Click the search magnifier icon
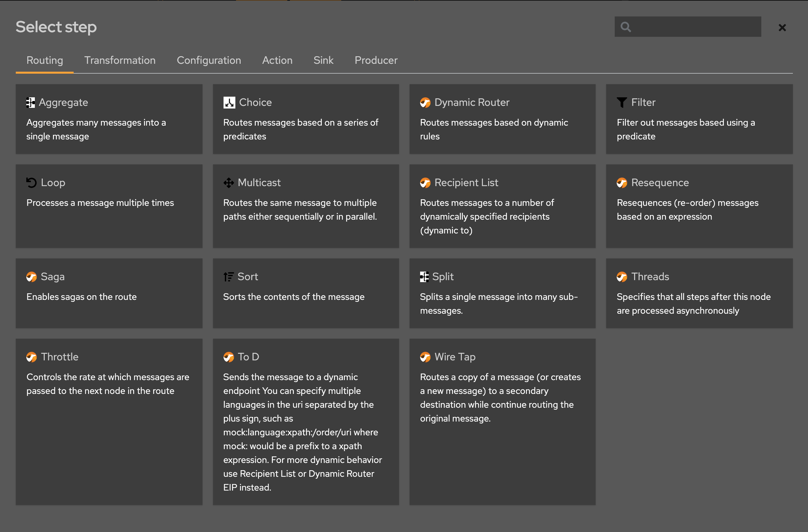Image resolution: width=808 pixels, height=532 pixels. (x=626, y=27)
